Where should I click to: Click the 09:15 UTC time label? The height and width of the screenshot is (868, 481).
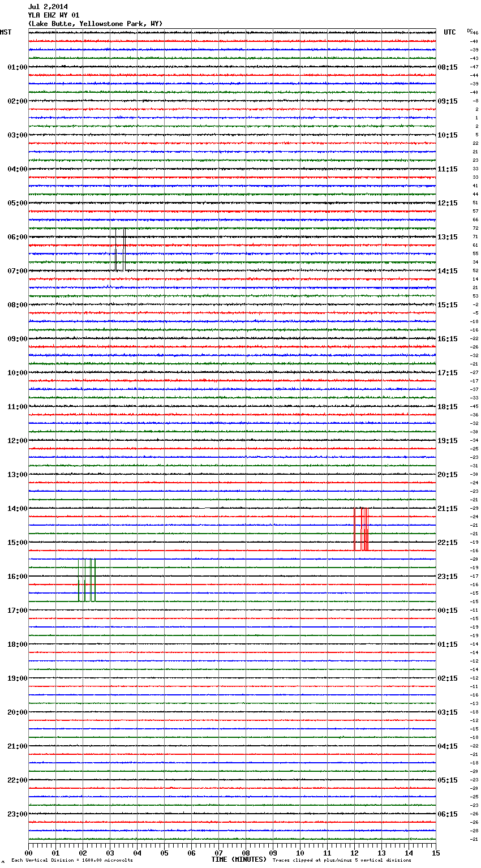point(448,101)
